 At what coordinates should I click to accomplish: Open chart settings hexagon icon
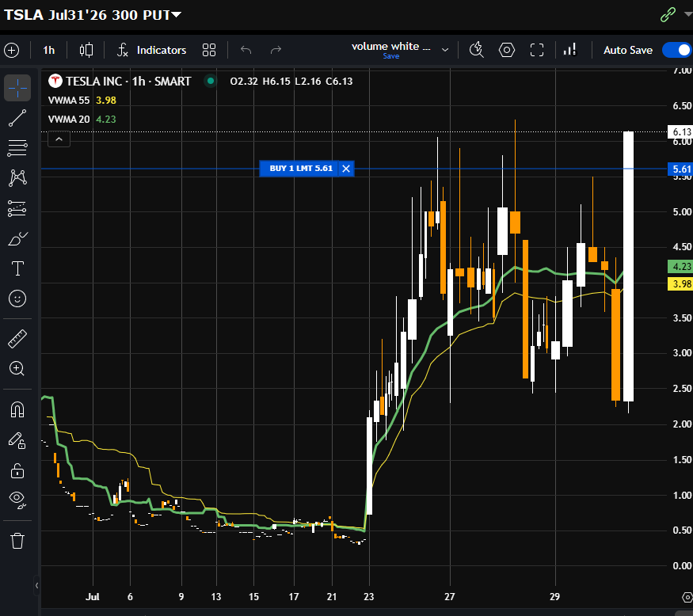pyautogui.click(x=507, y=50)
